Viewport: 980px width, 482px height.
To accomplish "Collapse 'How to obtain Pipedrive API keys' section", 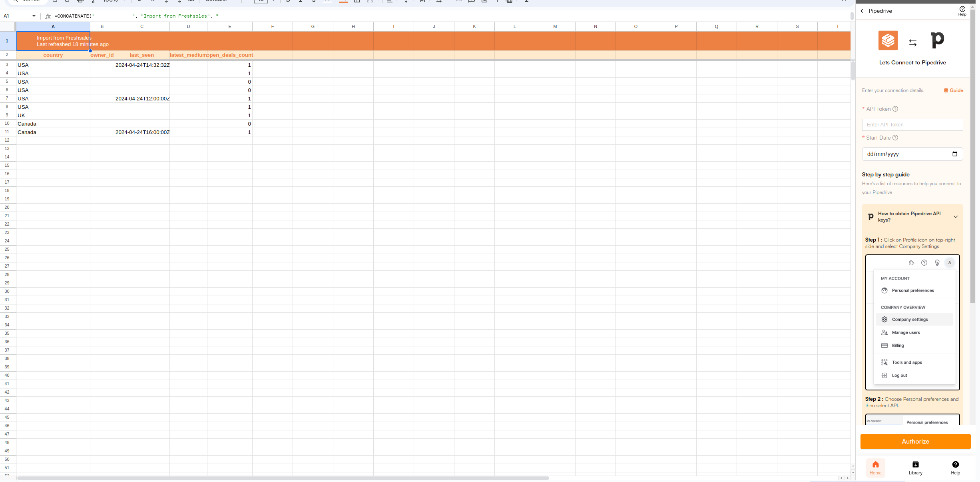I will click(x=956, y=217).
